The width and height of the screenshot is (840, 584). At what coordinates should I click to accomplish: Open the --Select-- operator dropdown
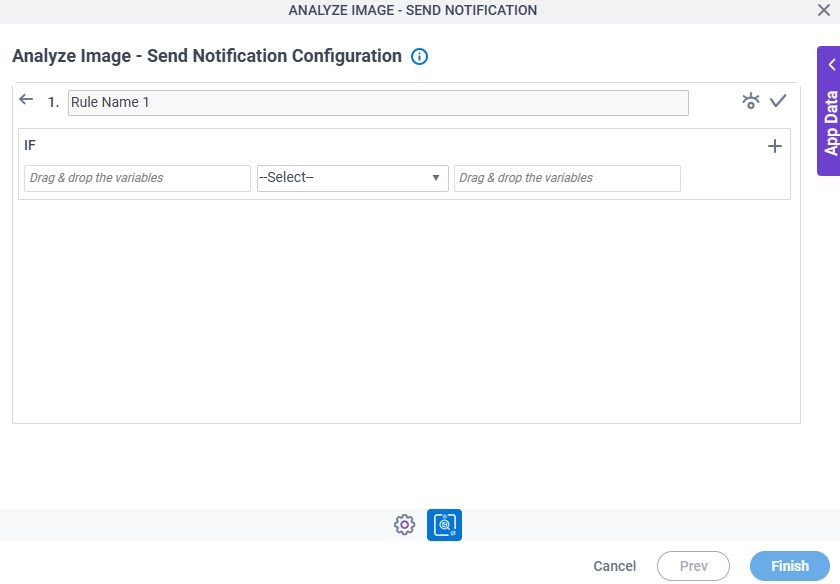click(352, 178)
